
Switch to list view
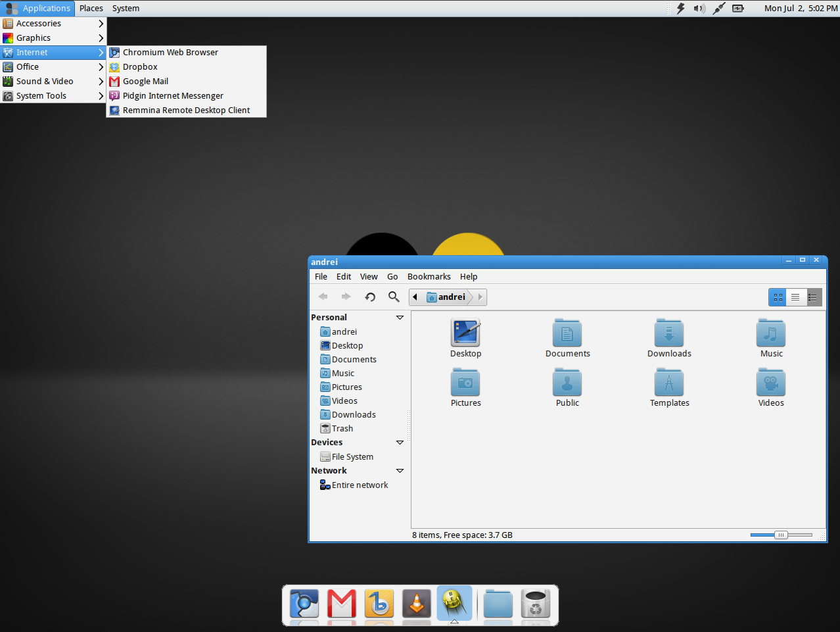click(x=795, y=297)
